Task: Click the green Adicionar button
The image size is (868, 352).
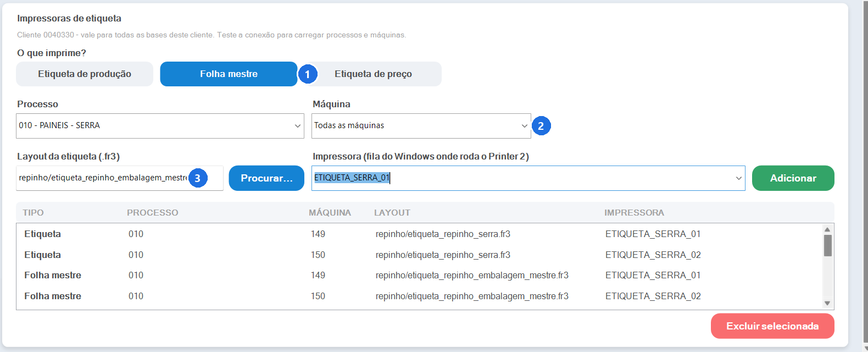Action: coord(793,178)
